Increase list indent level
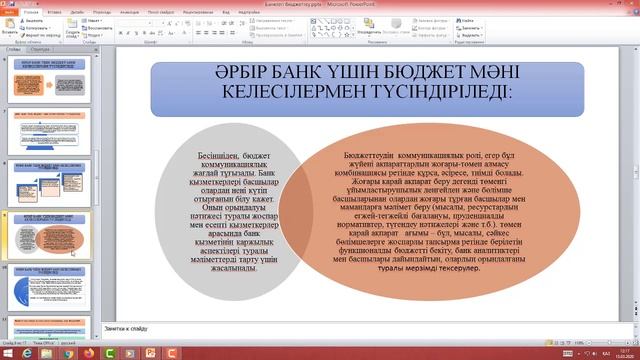The width and height of the screenshot is (640, 360). [231, 23]
